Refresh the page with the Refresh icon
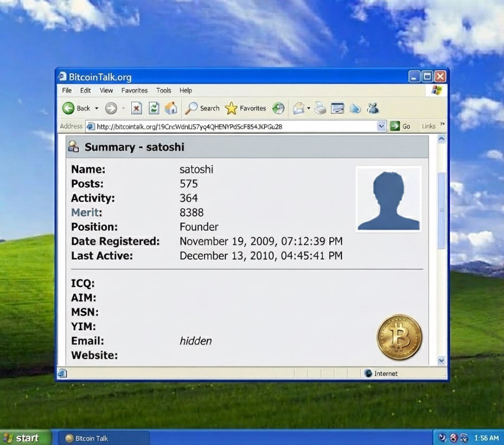 click(154, 108)
